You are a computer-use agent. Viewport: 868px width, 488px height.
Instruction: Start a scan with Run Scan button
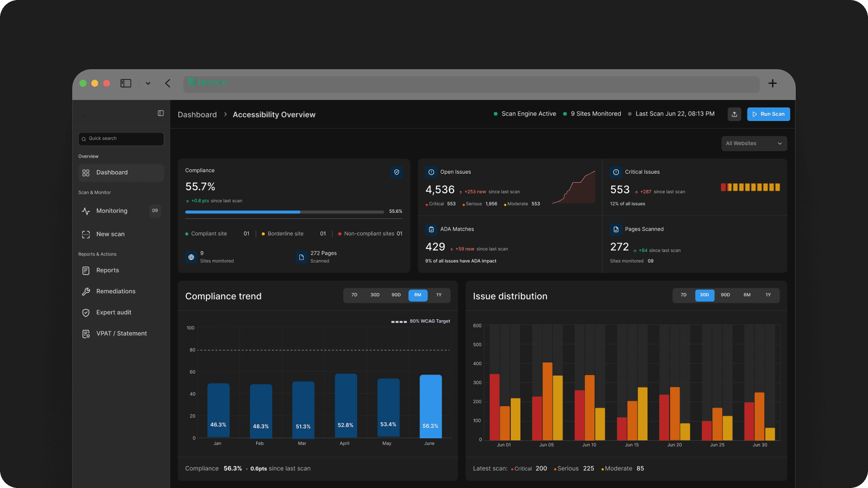pyautogui.click(x=769, y=114)
